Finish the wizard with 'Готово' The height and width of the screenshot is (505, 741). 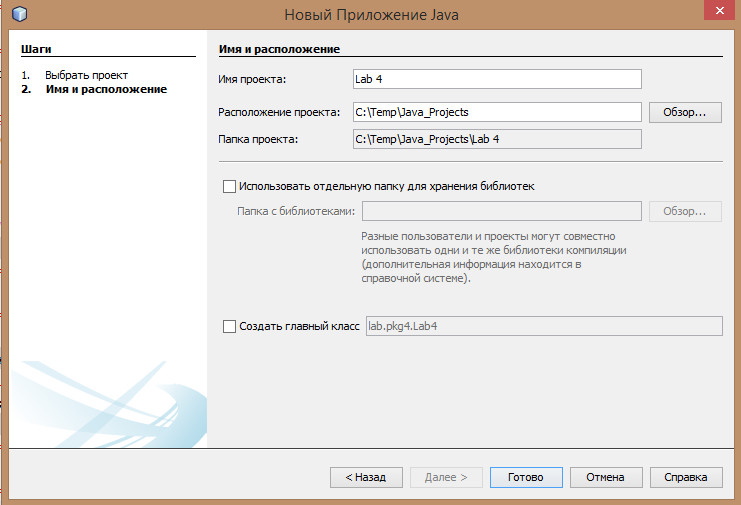click(526, 477)
